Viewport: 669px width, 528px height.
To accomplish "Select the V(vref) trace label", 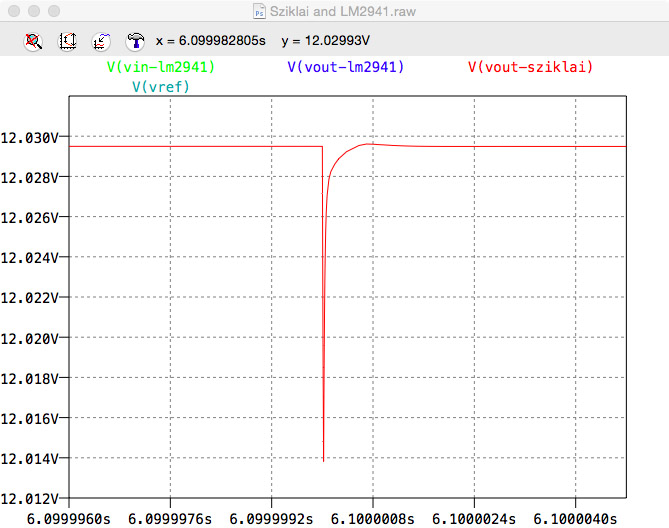I will (x=160, y=87).
